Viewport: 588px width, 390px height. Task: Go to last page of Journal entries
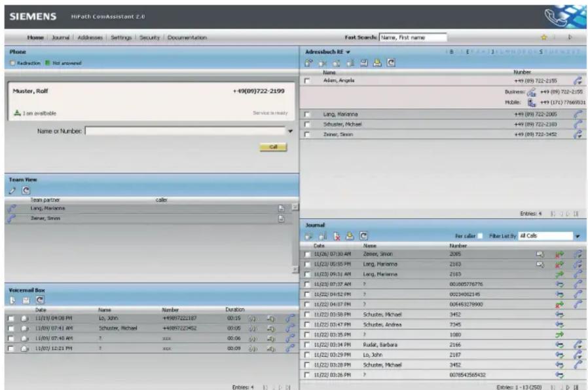pyautogui.click(x=576, y=387)
